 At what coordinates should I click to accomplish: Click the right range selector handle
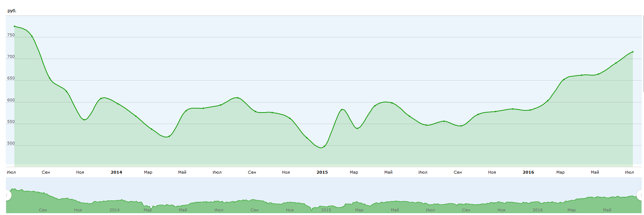[x=640, y=195]
